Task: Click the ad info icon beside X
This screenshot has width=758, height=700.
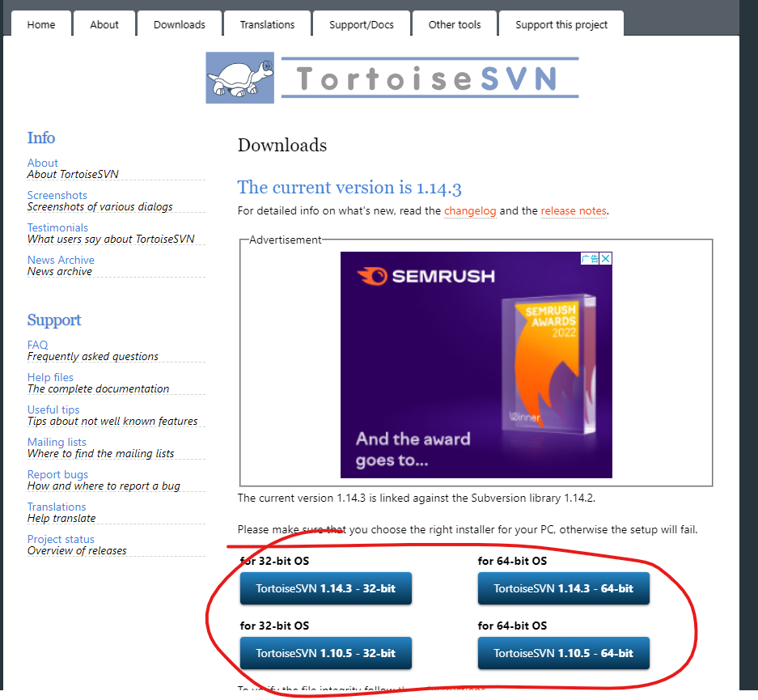Action: [x=590, y=259]
